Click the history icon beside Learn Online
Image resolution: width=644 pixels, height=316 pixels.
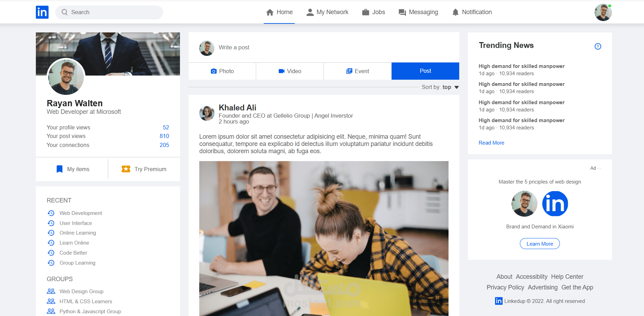coord(51,243)
